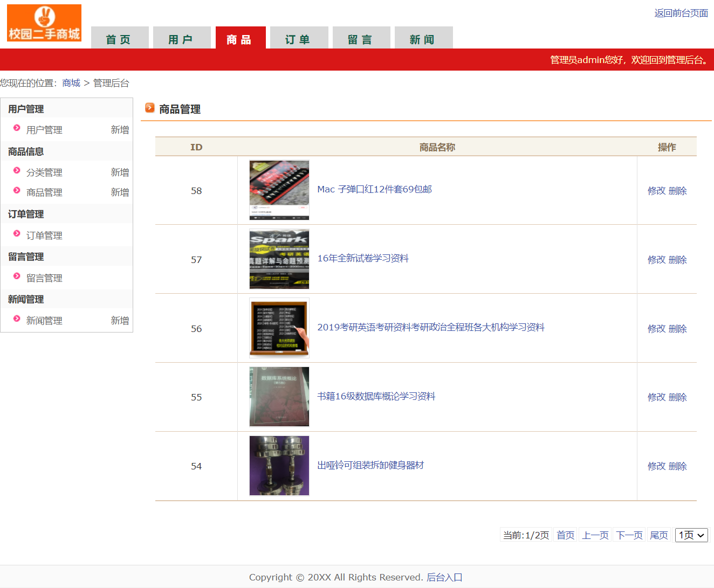Image resolution: width=714 pixels, height=588 pixels.
Task: Click 返回前台页面 link
Action: click(681, 13)
